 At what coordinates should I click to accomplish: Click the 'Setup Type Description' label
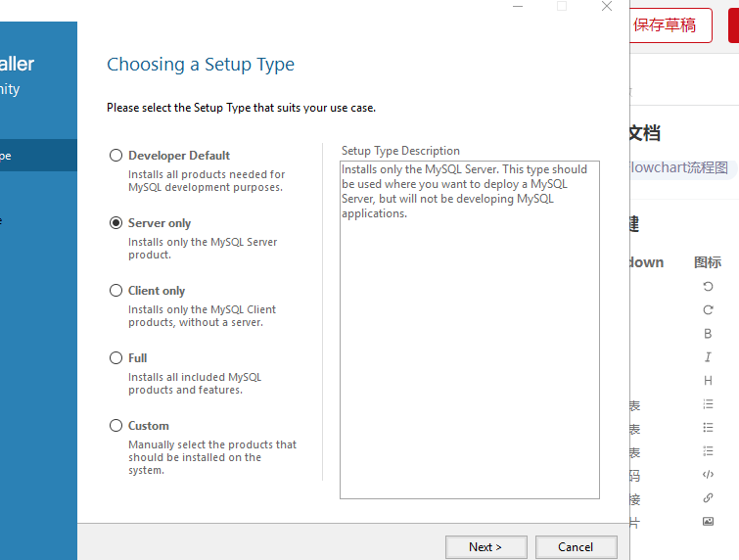pyautogui.click(x=400, y=151)
